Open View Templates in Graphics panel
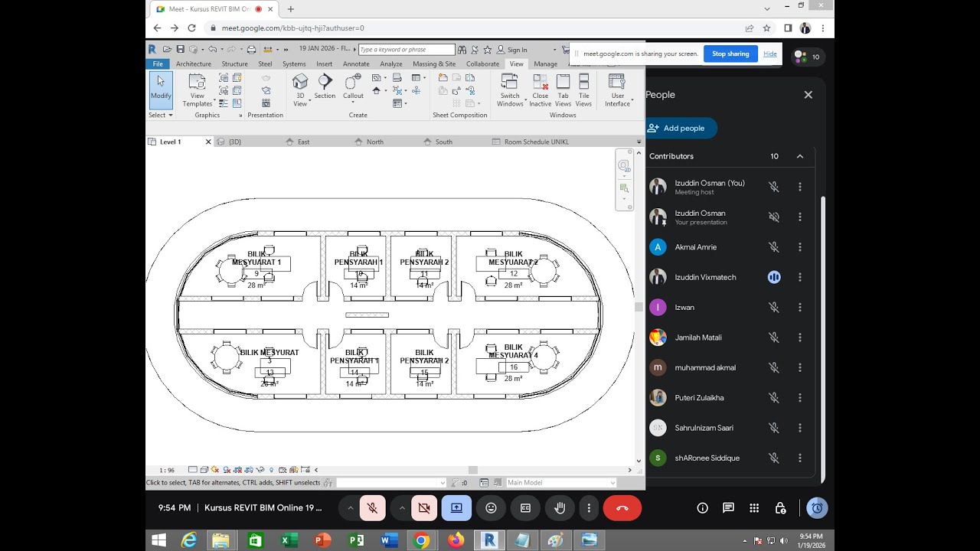This screenshot has height=551, width=980. (197, 90)
